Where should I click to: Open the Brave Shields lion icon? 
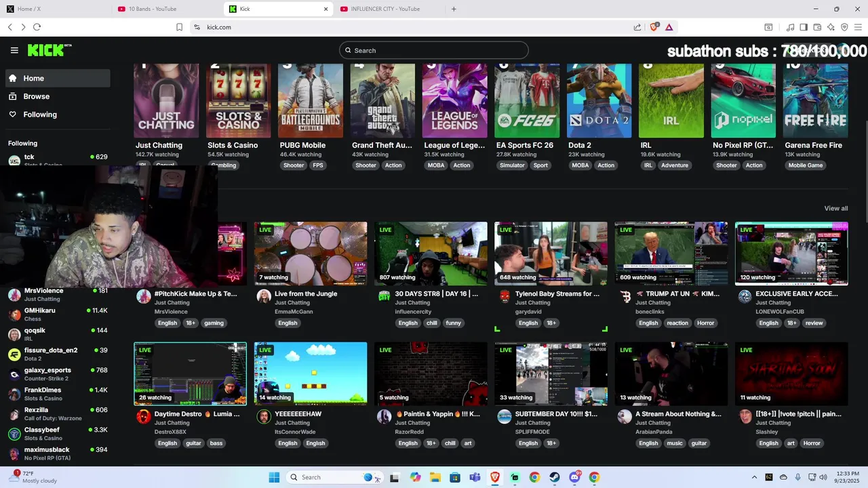pos(654,27)
